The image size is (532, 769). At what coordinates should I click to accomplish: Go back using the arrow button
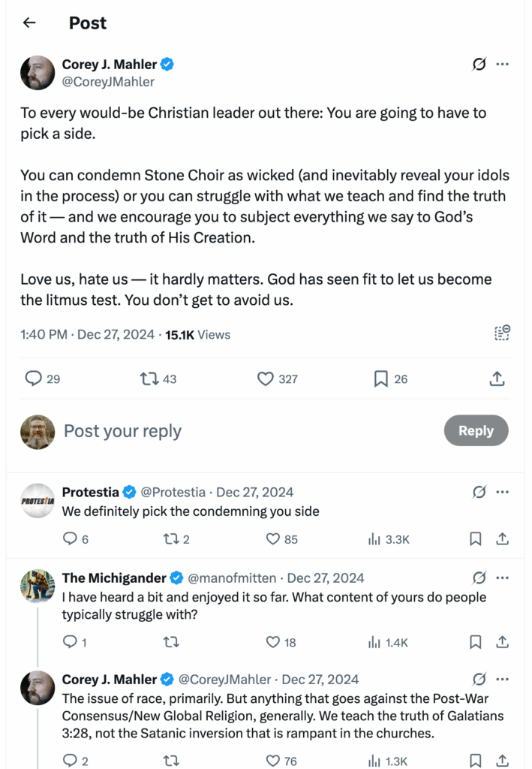[28, 23]
